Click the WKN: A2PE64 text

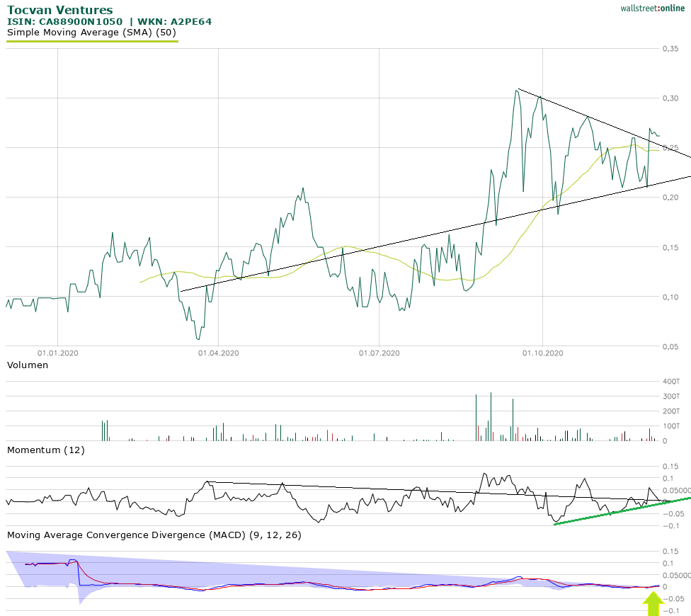tap(174, 21)
